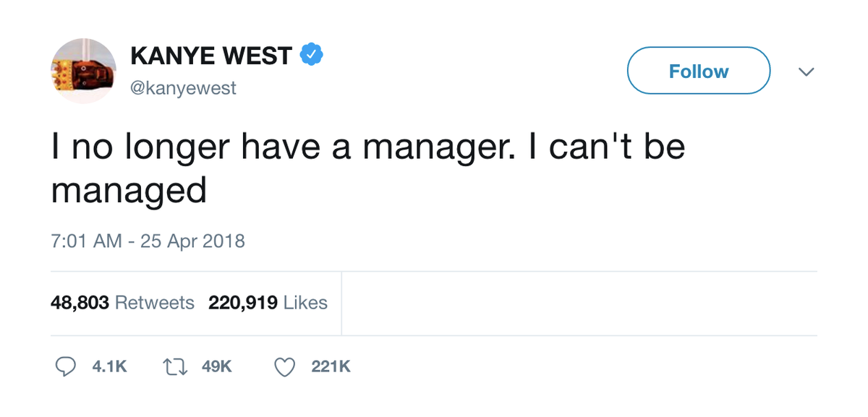This screenshot has height=417, width=868.
Task: Click Kanye West's profile avatar
Action: click(83, 68)
